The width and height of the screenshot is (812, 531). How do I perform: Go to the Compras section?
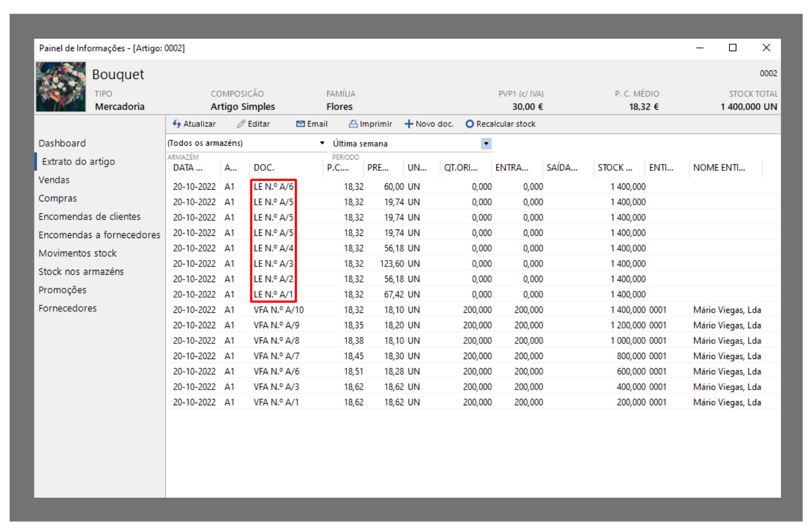(x=57, y=198)
